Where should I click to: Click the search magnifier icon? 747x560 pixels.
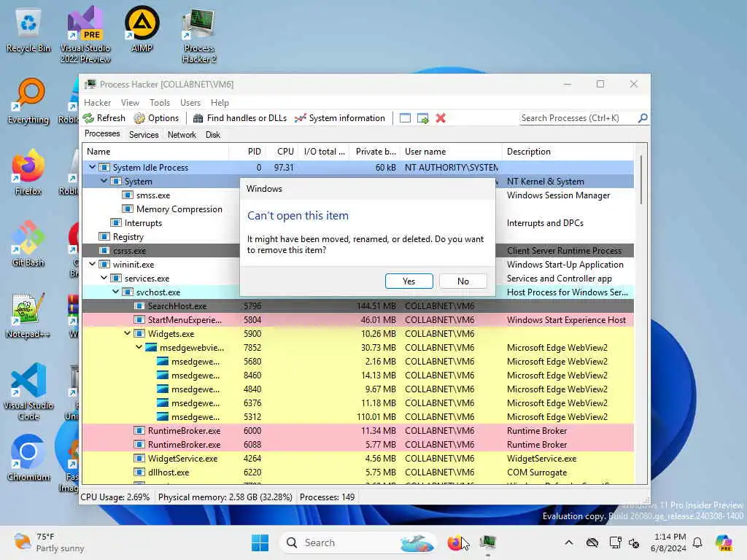point(643,117)
